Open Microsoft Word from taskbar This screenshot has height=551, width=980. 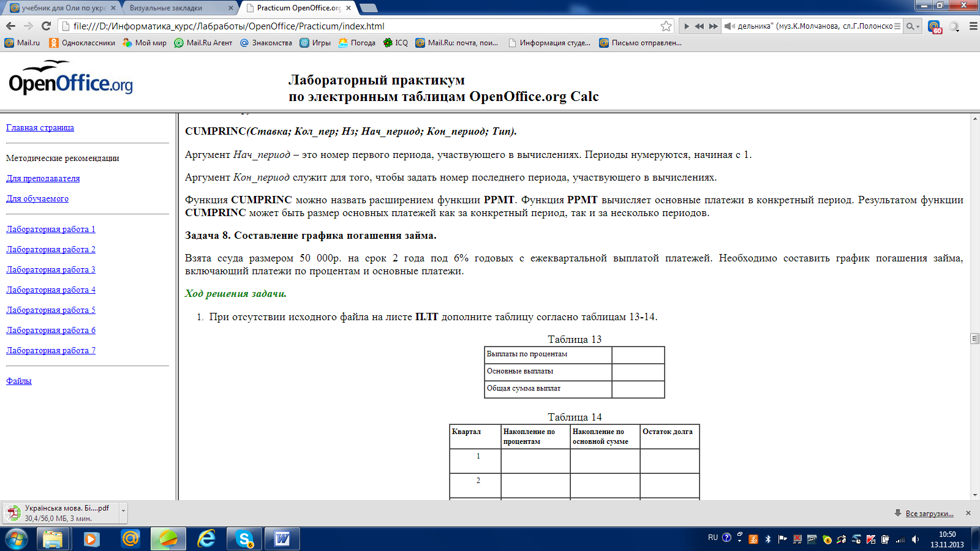(x=282, y=539)
